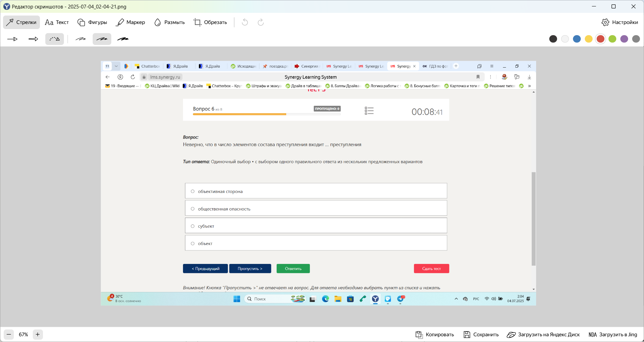The image size is (644, 342).
Task: Activate the Маркер tool
Action: pyautogui.click(x=131, y=22)
